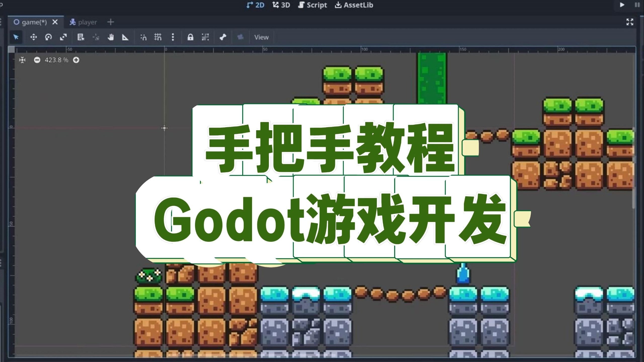Switch to the player scene tab
The image size is (644, 362).
click(83, 22)
